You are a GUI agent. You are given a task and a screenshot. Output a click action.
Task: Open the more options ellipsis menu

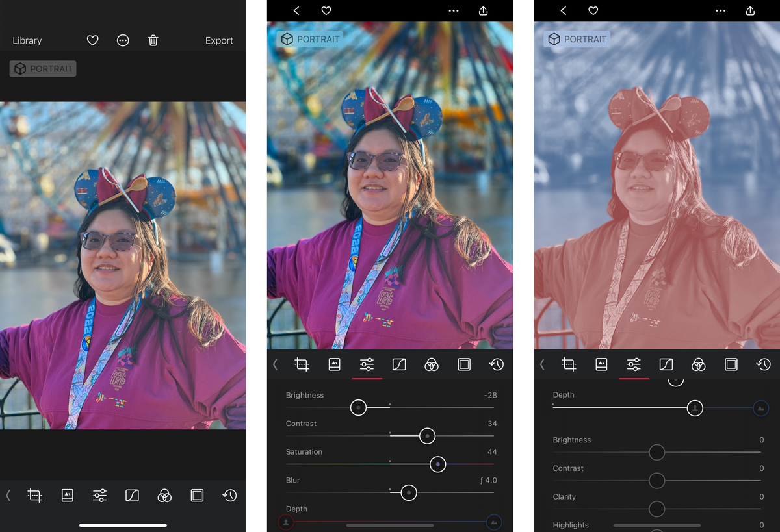coord(453,10)
